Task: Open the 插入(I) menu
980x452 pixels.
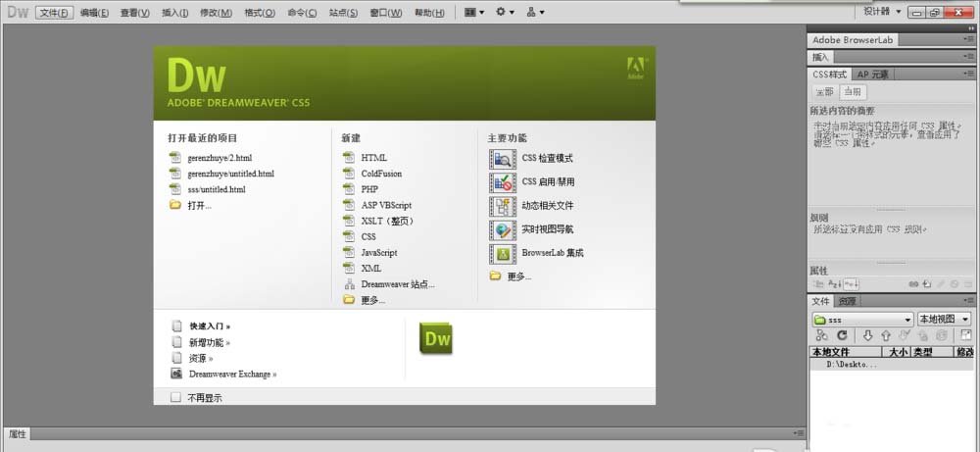Action: [x=175, y=13]
